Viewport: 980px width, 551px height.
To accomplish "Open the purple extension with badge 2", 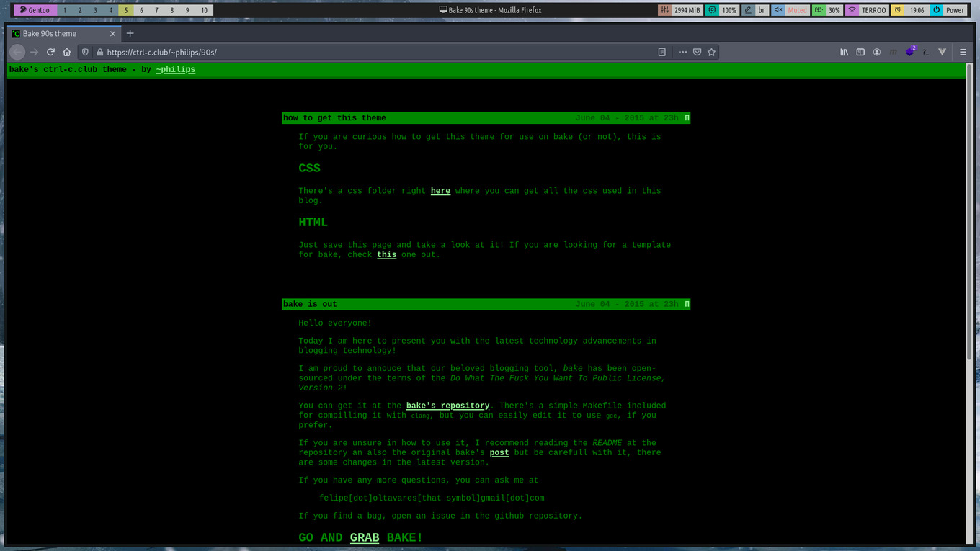I will click(x=910, y=51).
